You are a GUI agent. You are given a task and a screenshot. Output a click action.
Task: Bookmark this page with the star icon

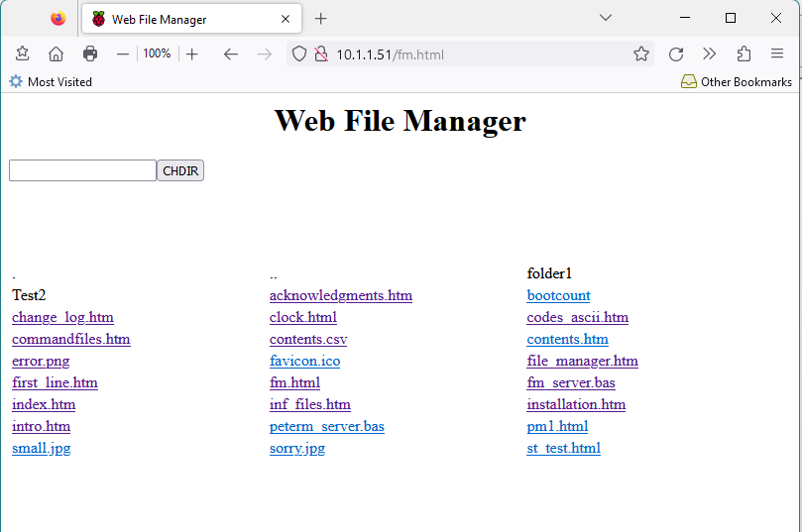click(641, 54)
